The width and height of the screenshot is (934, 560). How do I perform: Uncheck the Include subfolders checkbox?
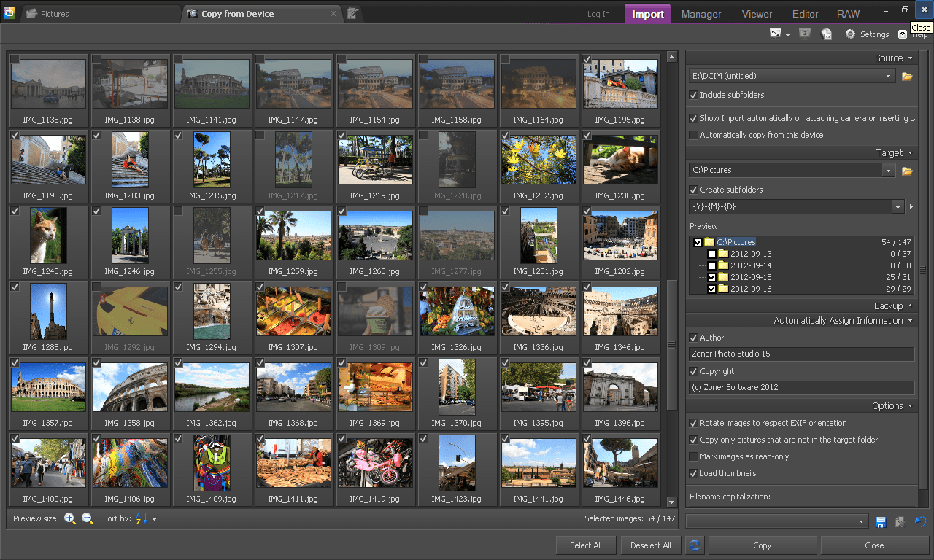tap(693, 95)
